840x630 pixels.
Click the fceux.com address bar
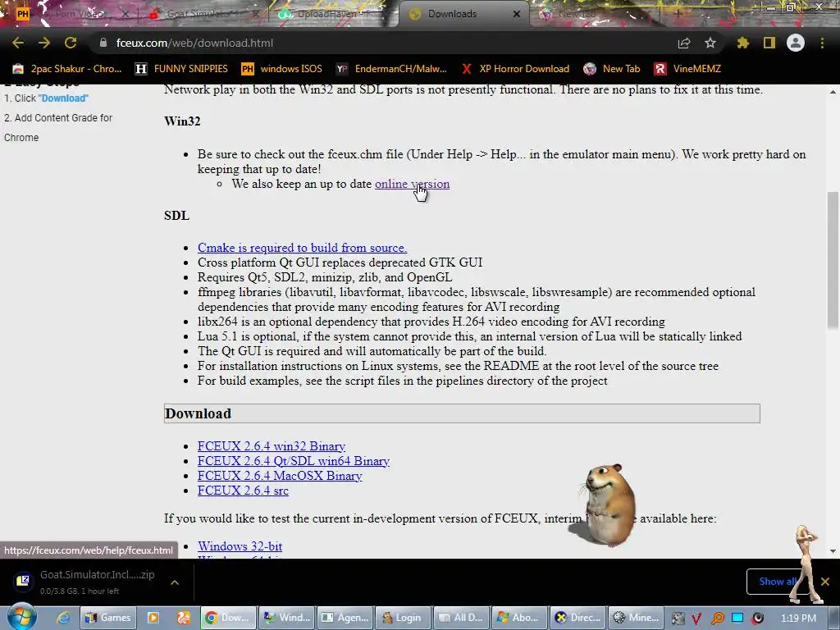pos(386,43)
